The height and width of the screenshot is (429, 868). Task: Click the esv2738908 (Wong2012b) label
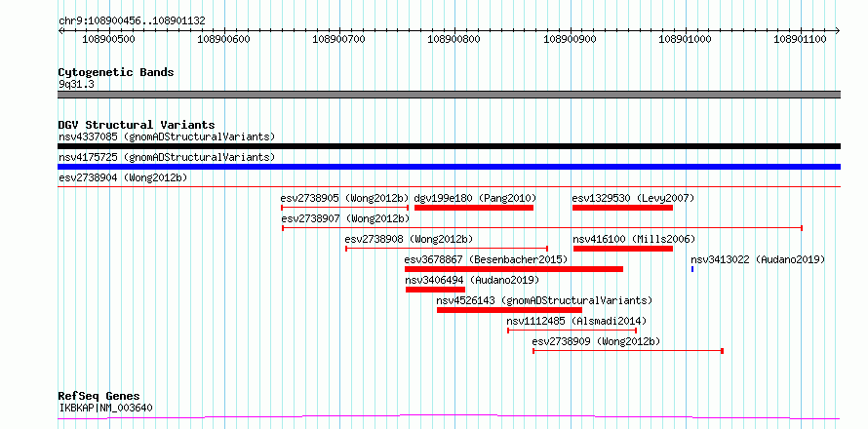pyautogui.click(x=409, y=239)
